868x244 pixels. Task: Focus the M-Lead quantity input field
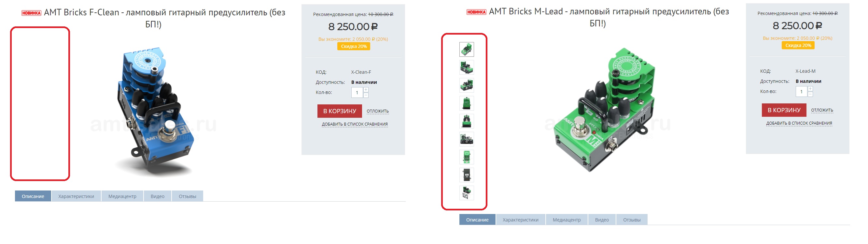tap(801, 91)
